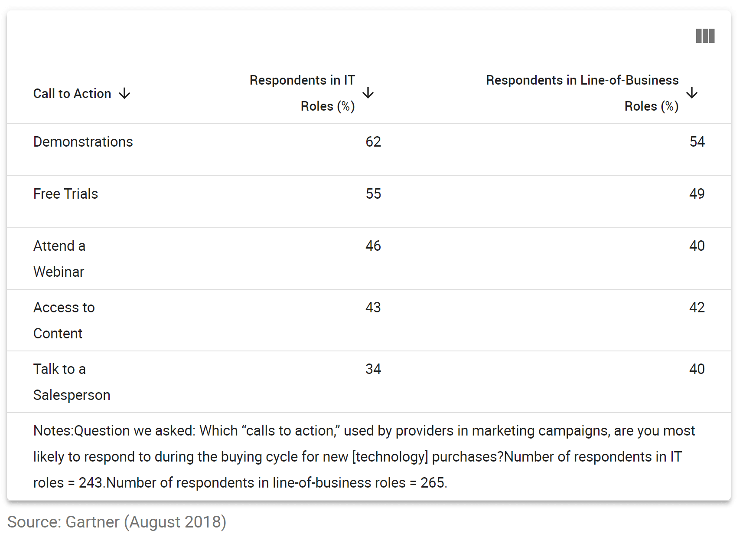Click the Line-of-Business value 42 for Access to Content
This screenshot has width=756, height=534.
coord(697,308)
